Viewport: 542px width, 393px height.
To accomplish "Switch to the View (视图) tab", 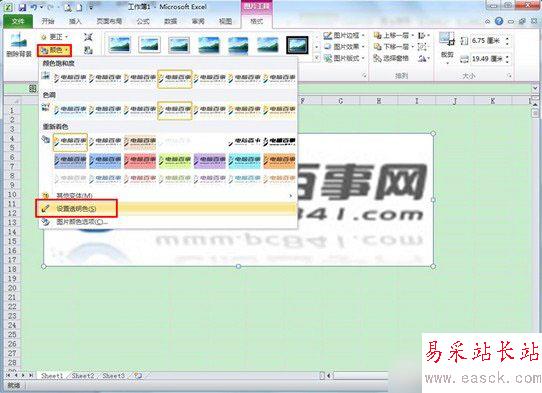I will pos(225,21).
